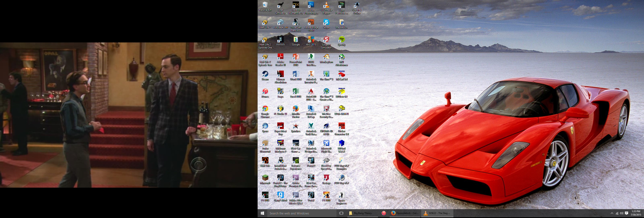
Task: Open GeForce Experience desktop shortcut
Action: coord(295,163)
